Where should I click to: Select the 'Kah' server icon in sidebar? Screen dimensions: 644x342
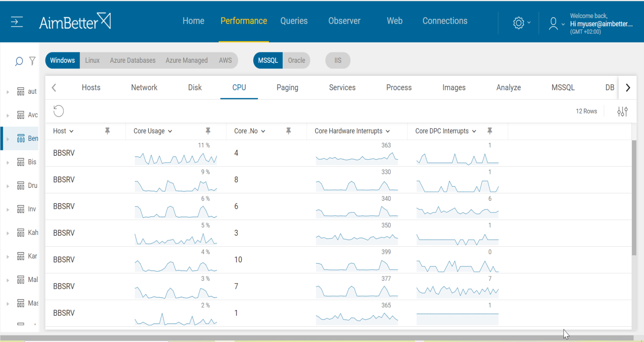(x=21, y=233)
